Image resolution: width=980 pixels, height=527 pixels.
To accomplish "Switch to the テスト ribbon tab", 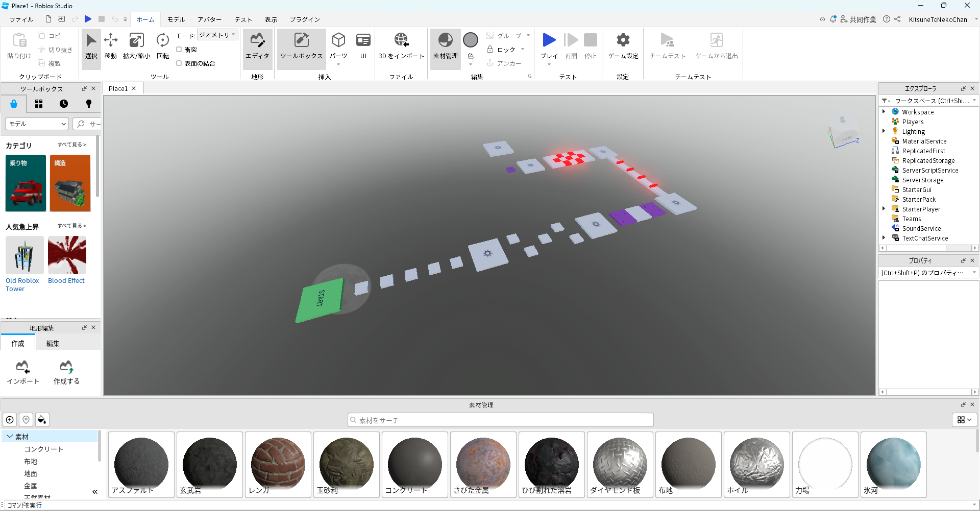I will point(243,19).
